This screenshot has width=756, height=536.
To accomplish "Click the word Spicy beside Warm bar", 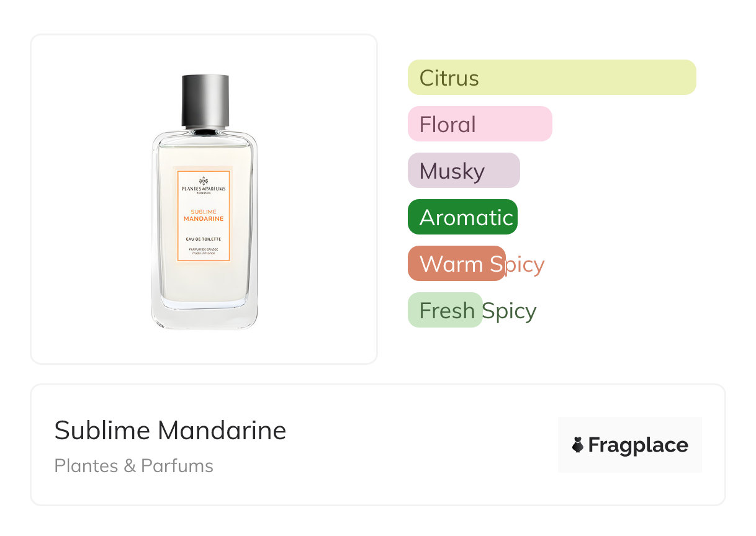I will click(524, 264).
